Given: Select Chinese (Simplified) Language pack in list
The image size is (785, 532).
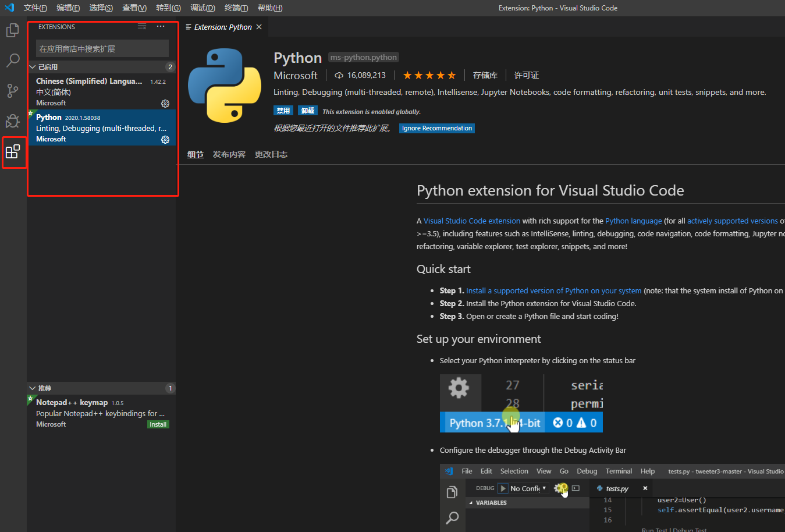Looking at the screenshot, I should click(x=102, y=92).
